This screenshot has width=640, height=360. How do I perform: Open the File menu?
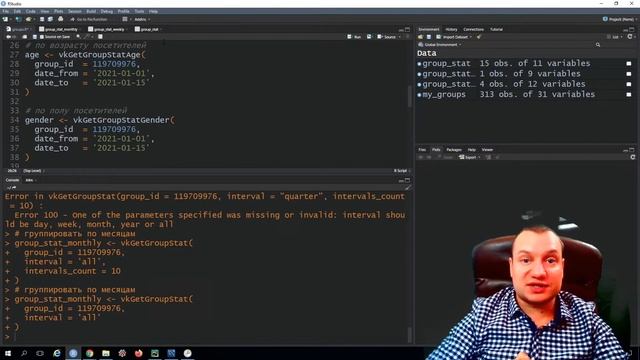(5, 11)
